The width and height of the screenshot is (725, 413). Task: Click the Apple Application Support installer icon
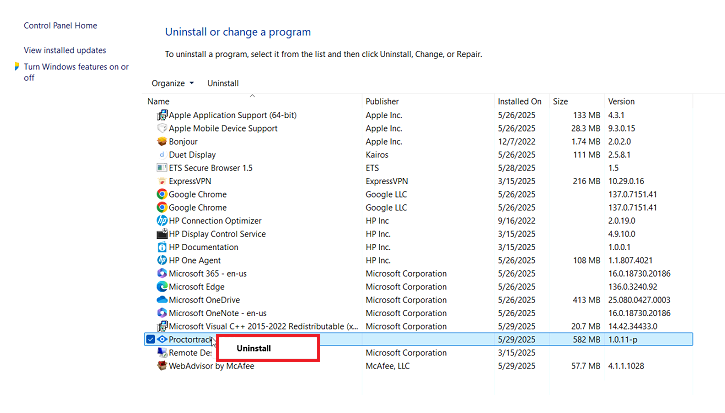tap(162, 115)
